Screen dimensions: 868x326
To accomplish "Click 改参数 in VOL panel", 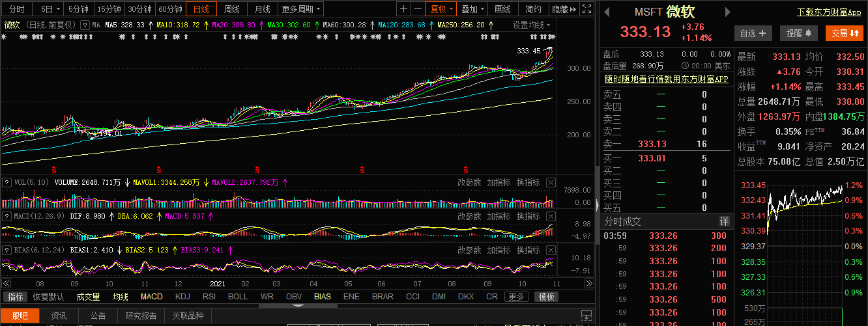I will (469, 182).
